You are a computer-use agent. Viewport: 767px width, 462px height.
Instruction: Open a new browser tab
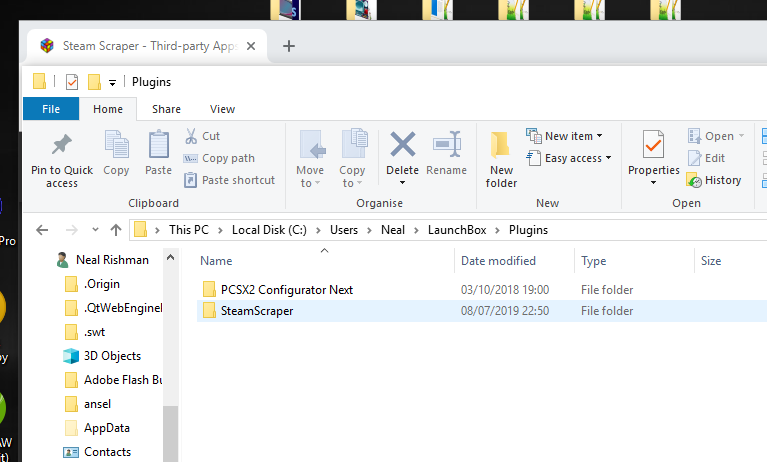pos(289,46)
